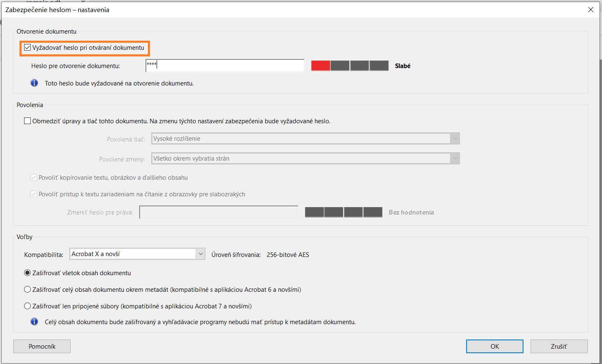Viewport: 602px width, 364px height.
Task: Cancel with the Zrušiť button
Action: pyautogui.click(x=559, y=346)
